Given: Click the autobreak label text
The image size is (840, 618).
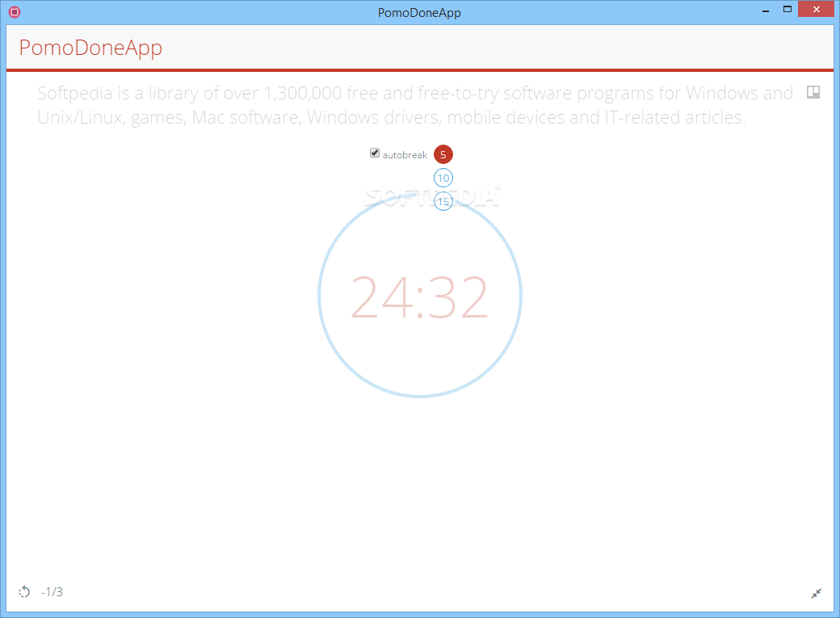Looking at the screenshot, I should pos(405,155).
